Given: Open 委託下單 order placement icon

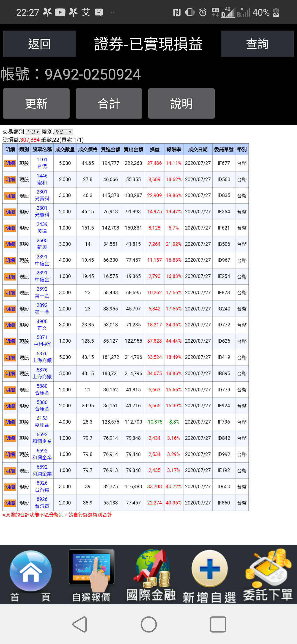Looking at the screenshot, I should pyautogui.click(x=268, y=575).
